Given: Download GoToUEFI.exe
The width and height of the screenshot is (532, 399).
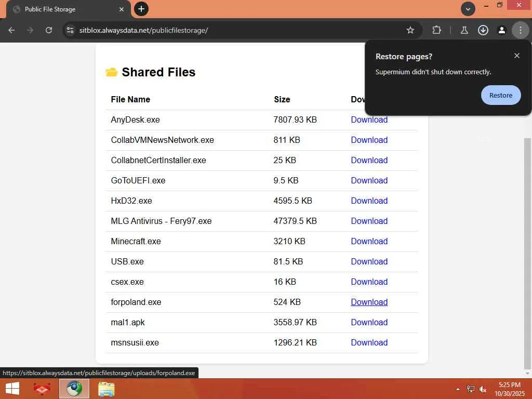Looking at the screenshot, I should pyautogui.click(x=369, y=180).
